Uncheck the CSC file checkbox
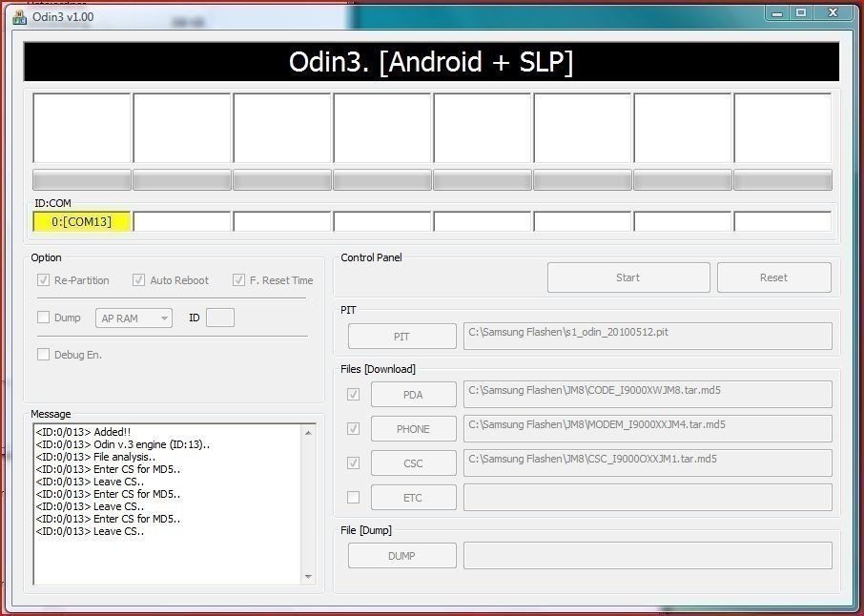 point(353,462)
